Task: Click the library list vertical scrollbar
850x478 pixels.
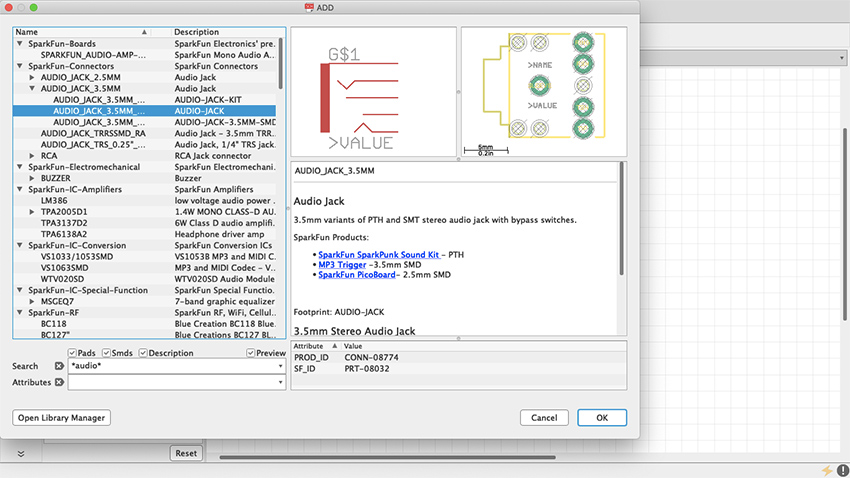Action: click(280, 63)
